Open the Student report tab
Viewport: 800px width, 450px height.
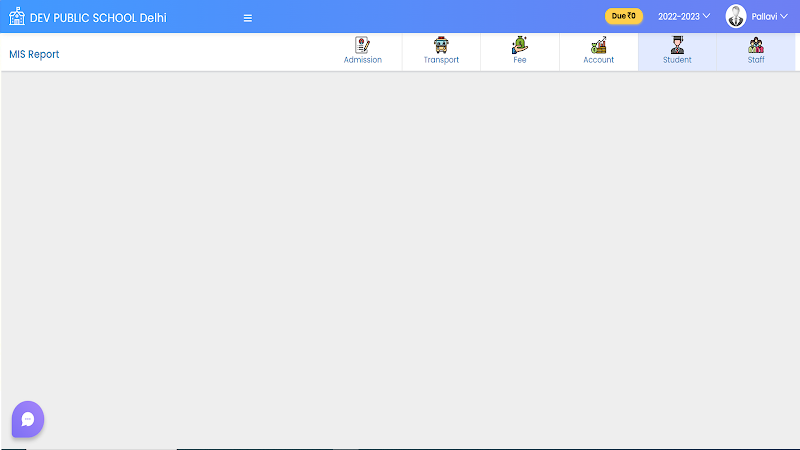point(677,52)
